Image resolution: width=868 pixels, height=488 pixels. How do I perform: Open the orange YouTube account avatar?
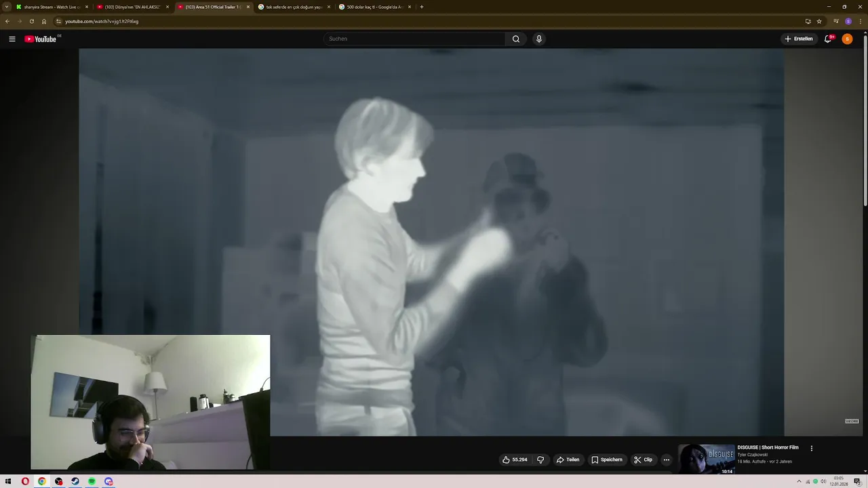coord(847,39)
